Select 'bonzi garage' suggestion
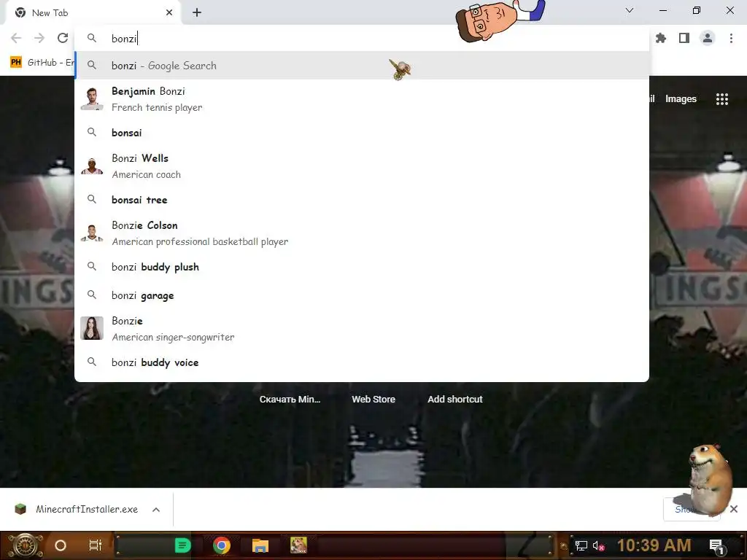The height and width of the screenshot is (560, 747). point(362,296)
